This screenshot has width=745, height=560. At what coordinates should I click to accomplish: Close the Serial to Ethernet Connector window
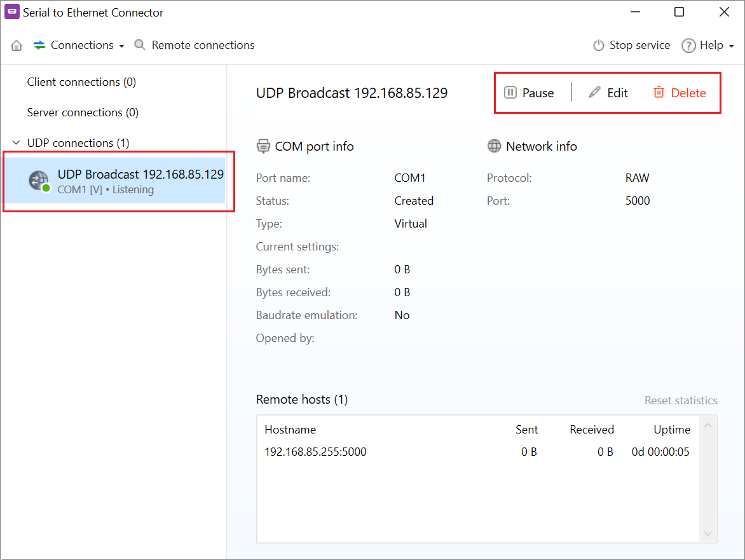[x=723, y=12]
